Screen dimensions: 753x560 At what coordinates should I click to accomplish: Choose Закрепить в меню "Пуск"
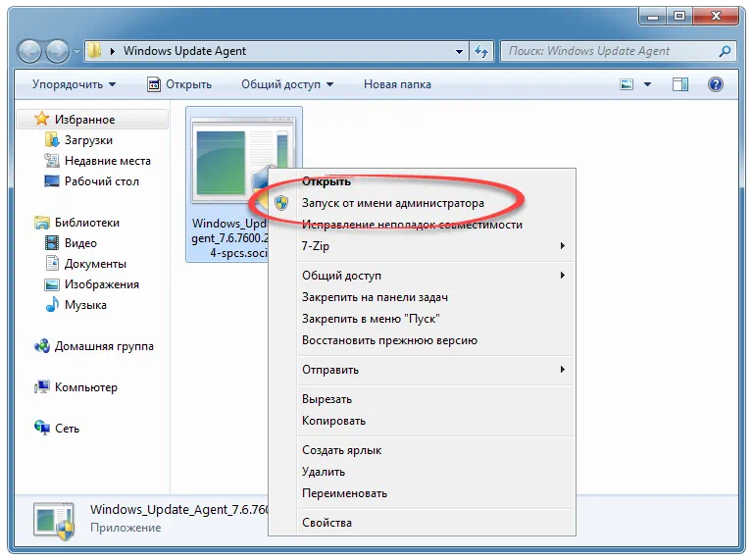point(423,319)
